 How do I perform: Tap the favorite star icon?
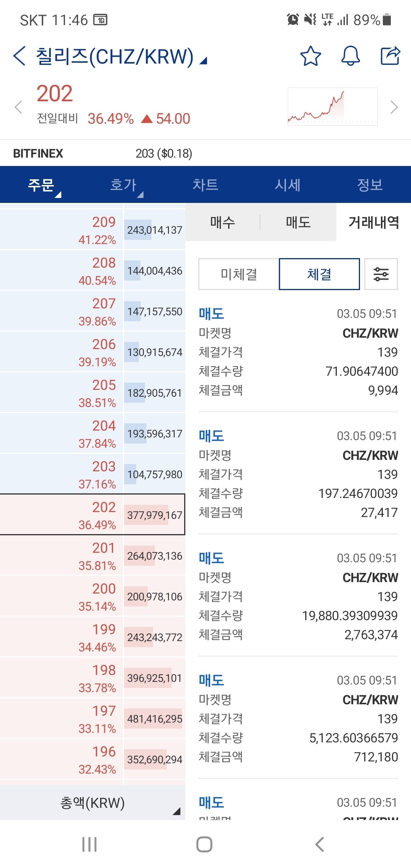pyautogui.click(x=310, y=56)
